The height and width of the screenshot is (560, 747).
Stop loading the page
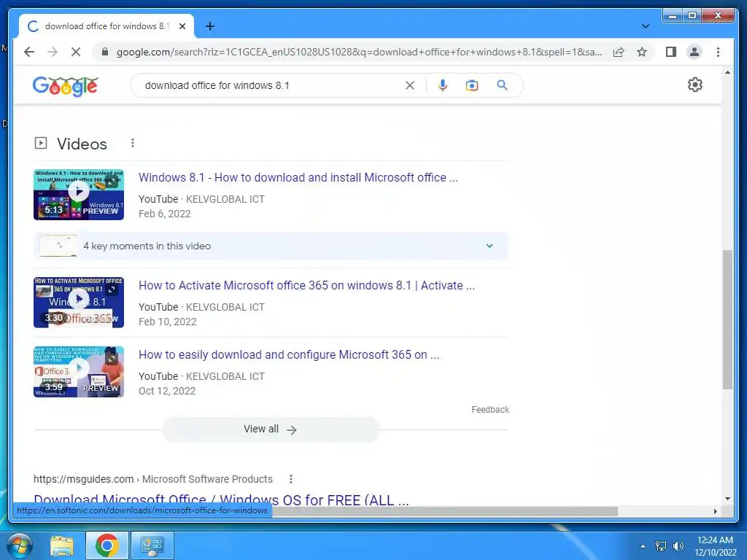pyautogui.click(x=76, y=52)
